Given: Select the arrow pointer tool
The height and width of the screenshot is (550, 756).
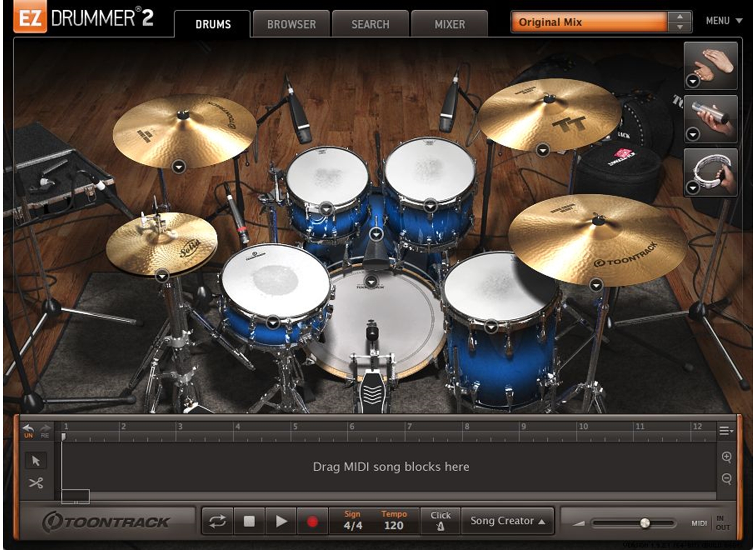Looking at the screenshot, I should 36,461.
